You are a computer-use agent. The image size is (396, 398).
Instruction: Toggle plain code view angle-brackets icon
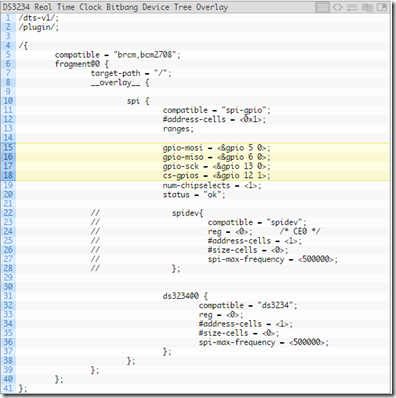click(338, 7)
